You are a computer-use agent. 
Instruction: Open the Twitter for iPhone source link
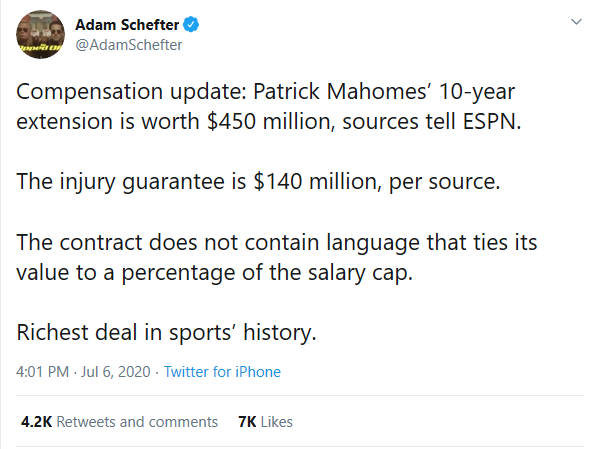(222, 372)
